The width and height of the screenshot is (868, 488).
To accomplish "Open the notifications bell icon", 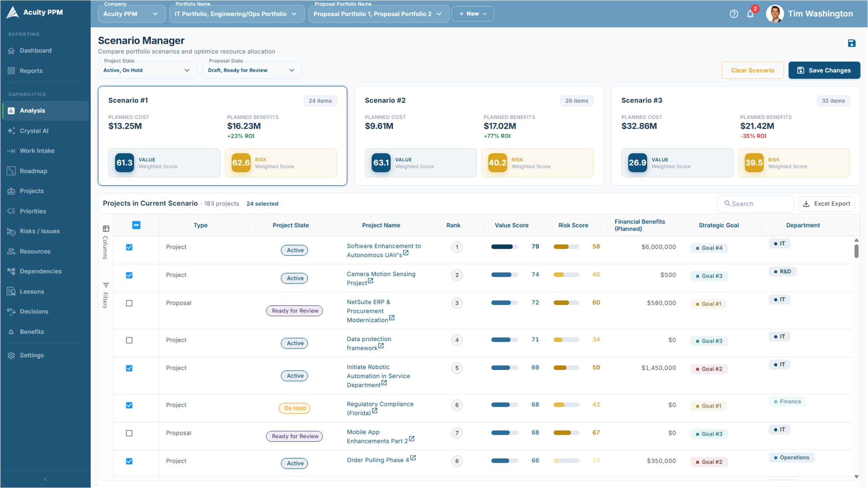I will click(x=750, y=14).
